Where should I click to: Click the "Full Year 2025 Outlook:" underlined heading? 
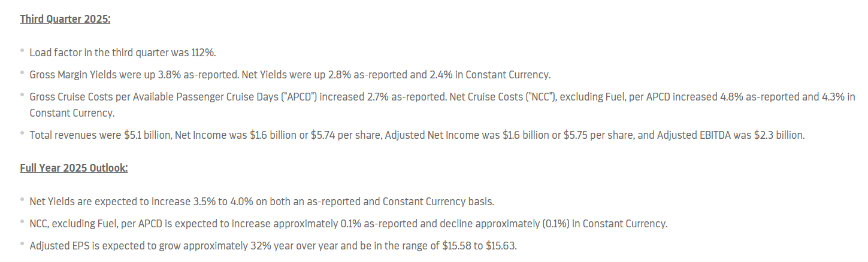pyautogui.click(x=74, y=167)
